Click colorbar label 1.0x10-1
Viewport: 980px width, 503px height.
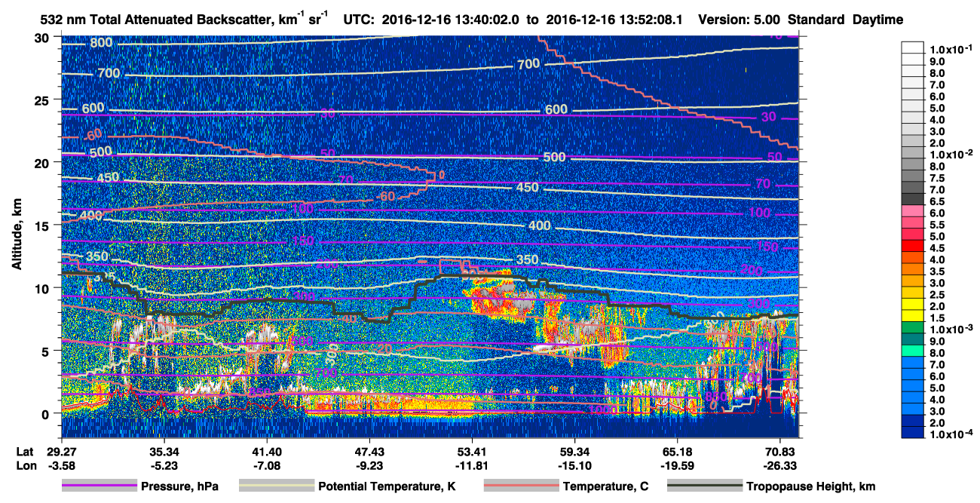950,49
